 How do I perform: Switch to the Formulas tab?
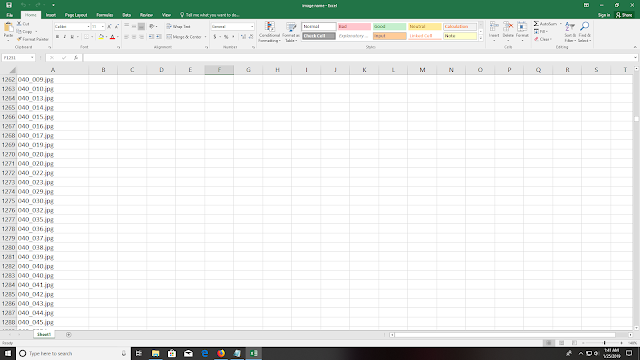coord(104,15)
